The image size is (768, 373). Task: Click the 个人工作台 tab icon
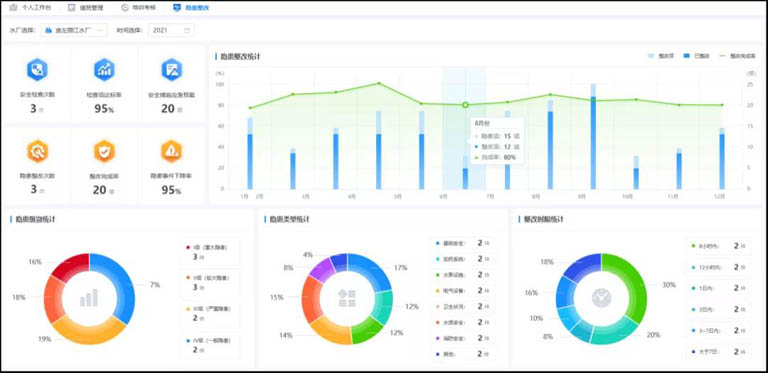tap(13, 8)
